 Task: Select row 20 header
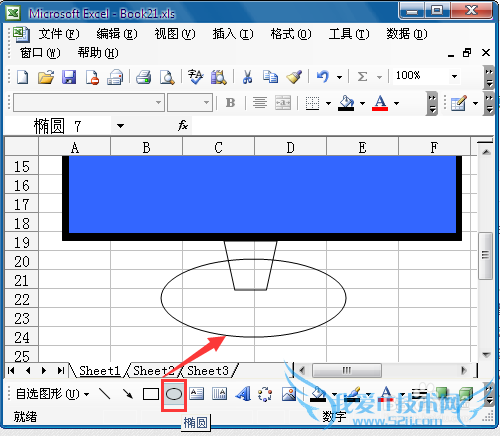click(x=22, y=262)
